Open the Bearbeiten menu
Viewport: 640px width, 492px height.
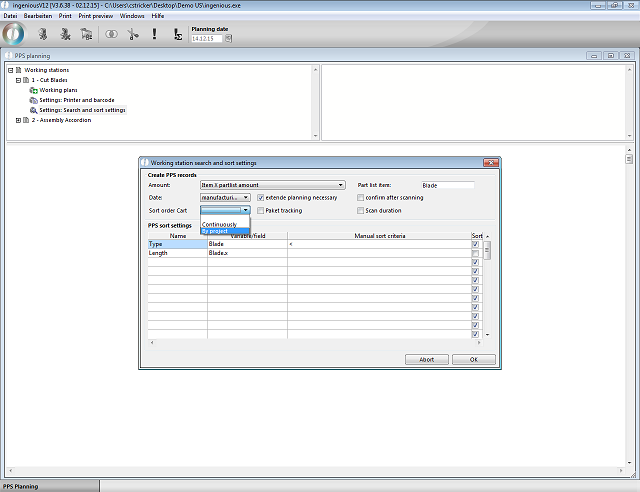pos(38,16)
